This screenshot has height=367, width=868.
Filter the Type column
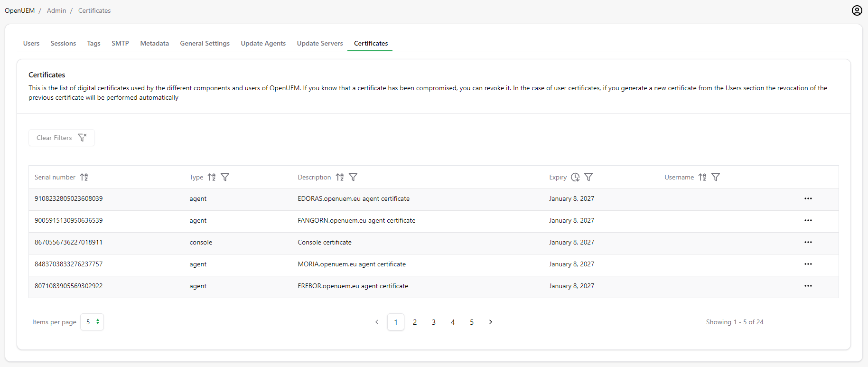click(x=225, y=177)
